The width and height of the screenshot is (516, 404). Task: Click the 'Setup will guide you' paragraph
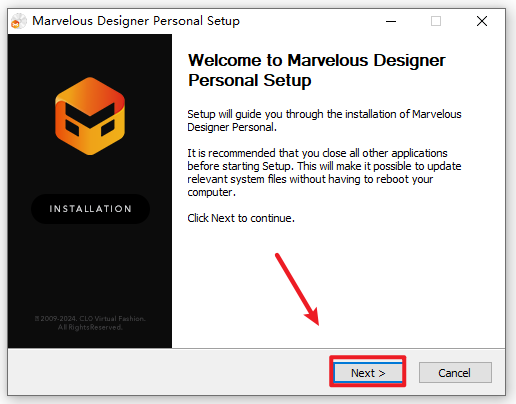pos(324,121)
